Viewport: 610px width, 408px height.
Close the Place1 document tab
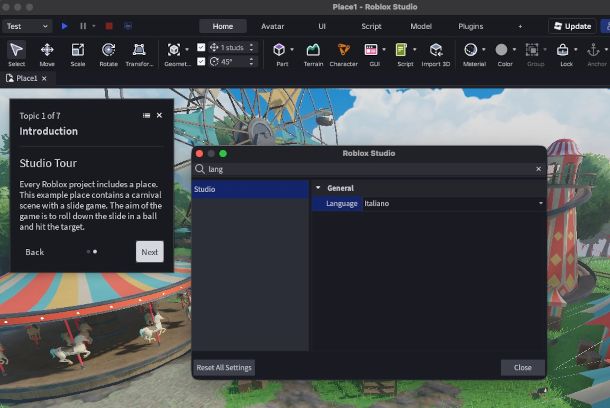tap(44, 78)
